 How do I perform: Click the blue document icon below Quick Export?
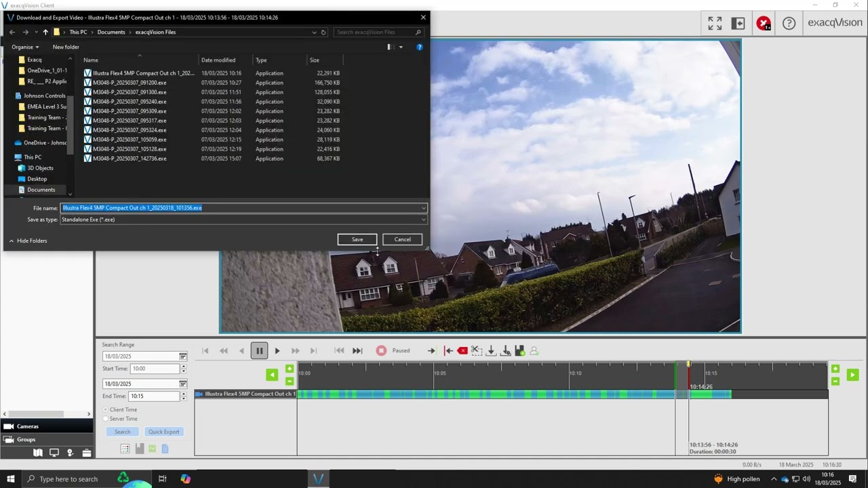165,449
